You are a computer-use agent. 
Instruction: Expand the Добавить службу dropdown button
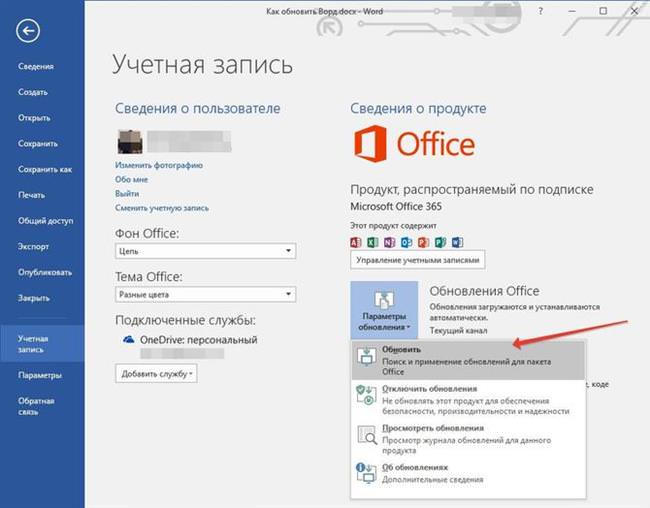point(156,374)
